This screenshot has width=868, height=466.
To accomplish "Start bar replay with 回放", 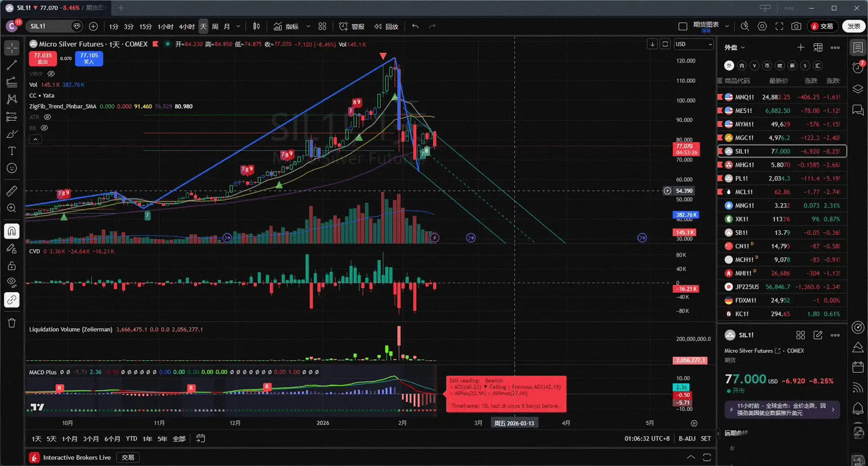I will click(x=386, y=26).
